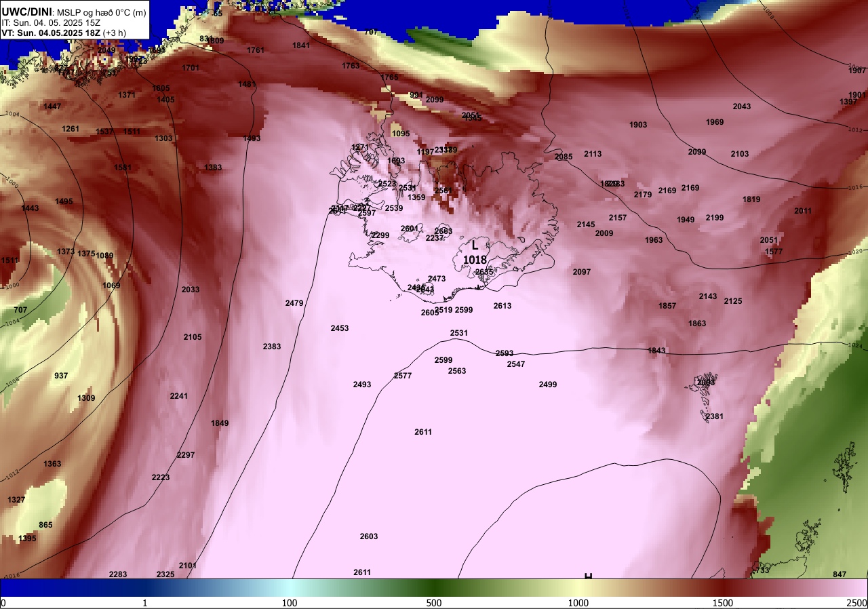Click the height value 1969
The height and width of the screenshot is (609, 868).
point(715,122)
